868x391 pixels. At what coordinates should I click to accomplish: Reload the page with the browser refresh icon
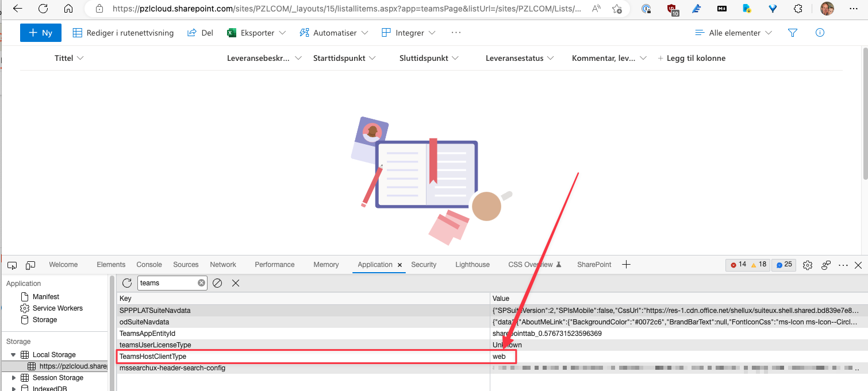pos(43,9)
